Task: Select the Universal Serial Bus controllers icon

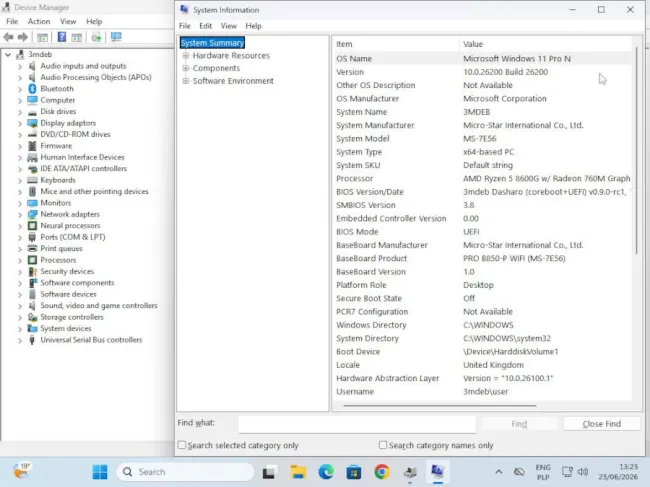Action: 32,340
